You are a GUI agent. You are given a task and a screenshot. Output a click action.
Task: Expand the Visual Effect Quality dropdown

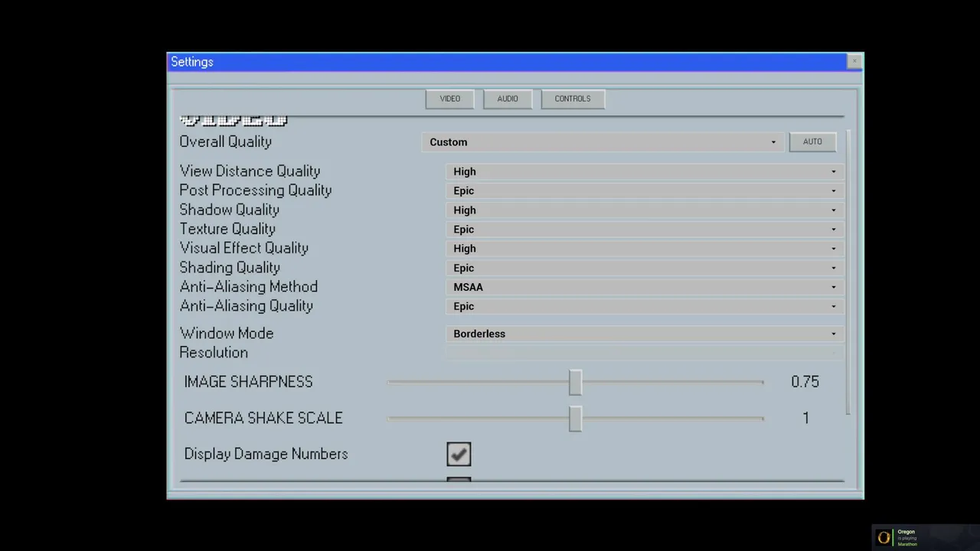tap(644, 248)
